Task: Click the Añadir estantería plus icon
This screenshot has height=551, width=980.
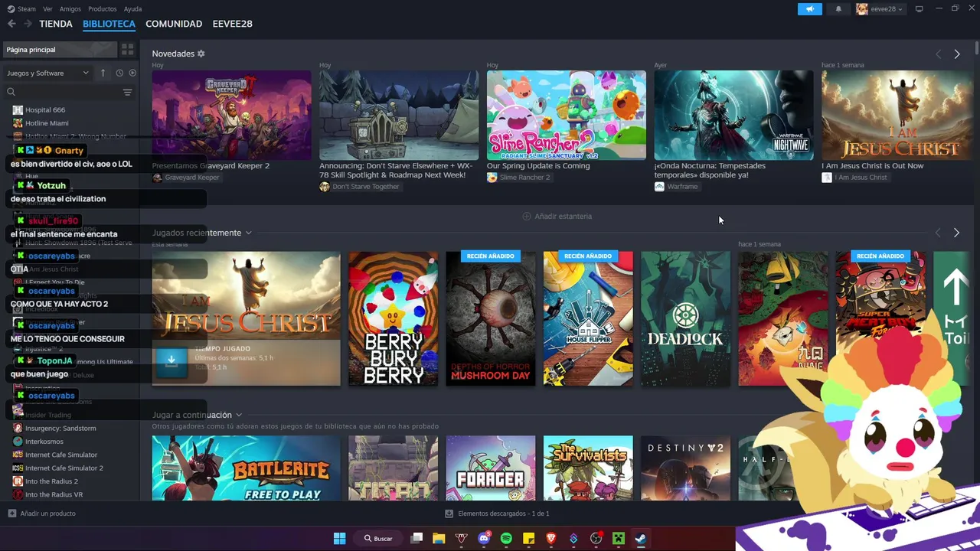Action: click(526, 216)
